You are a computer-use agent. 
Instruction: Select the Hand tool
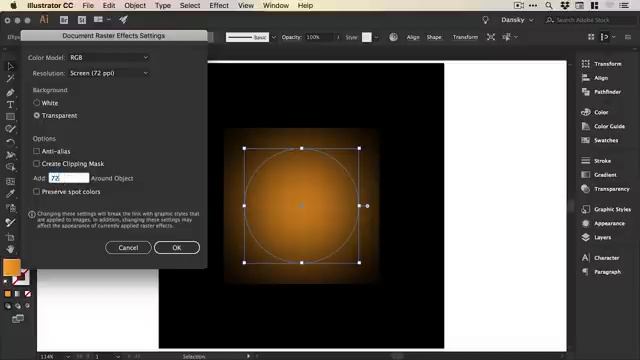[11, 249]
